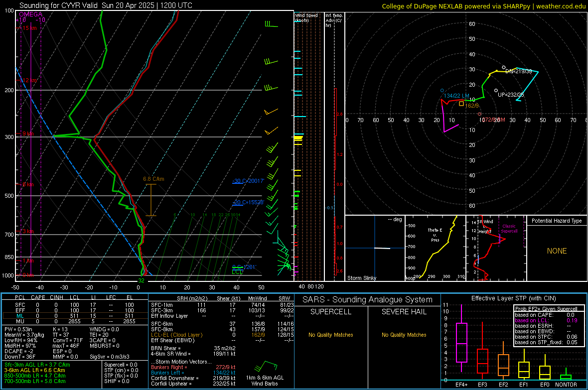Click the 'MidRH = 97%' value
The image size is (588, 390).
[x=20, y=346]
